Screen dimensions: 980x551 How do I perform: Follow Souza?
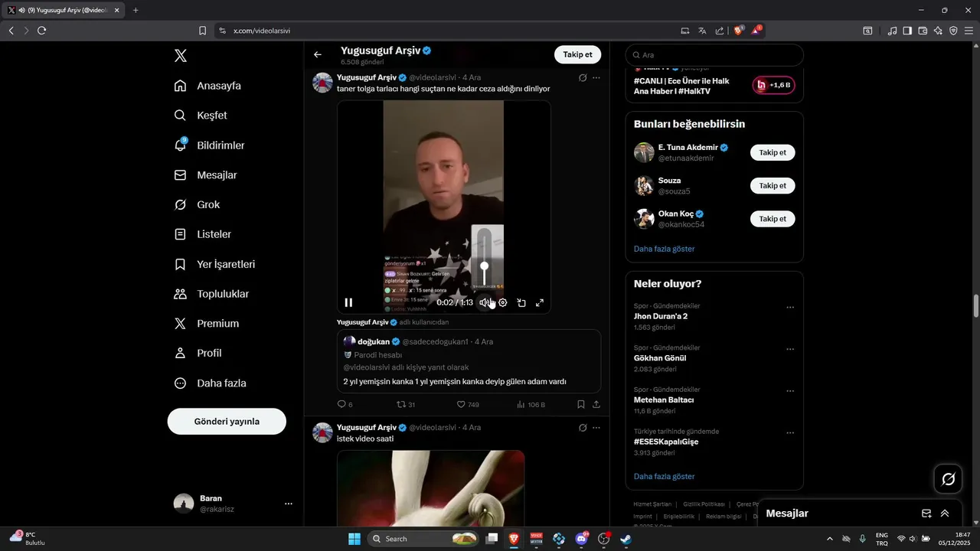coord(773,185)
